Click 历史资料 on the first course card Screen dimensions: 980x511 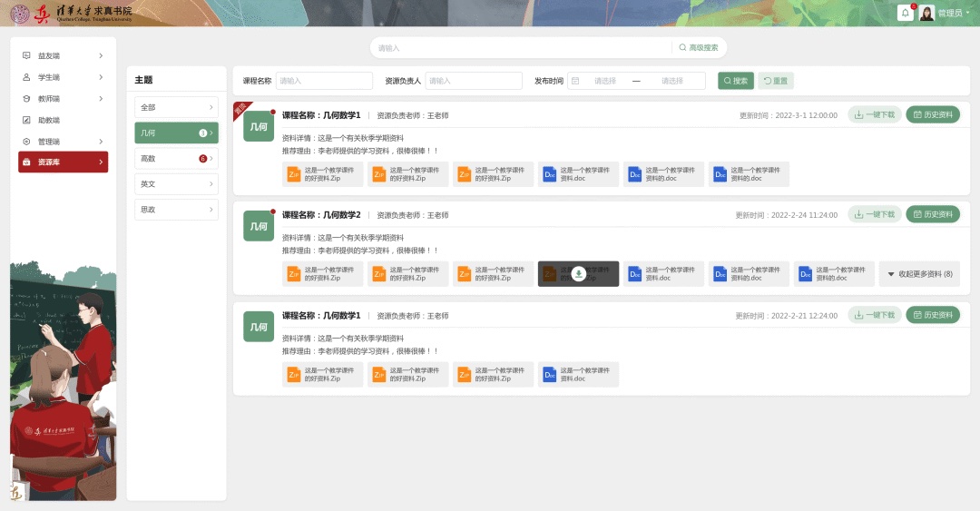click(932, 115)
